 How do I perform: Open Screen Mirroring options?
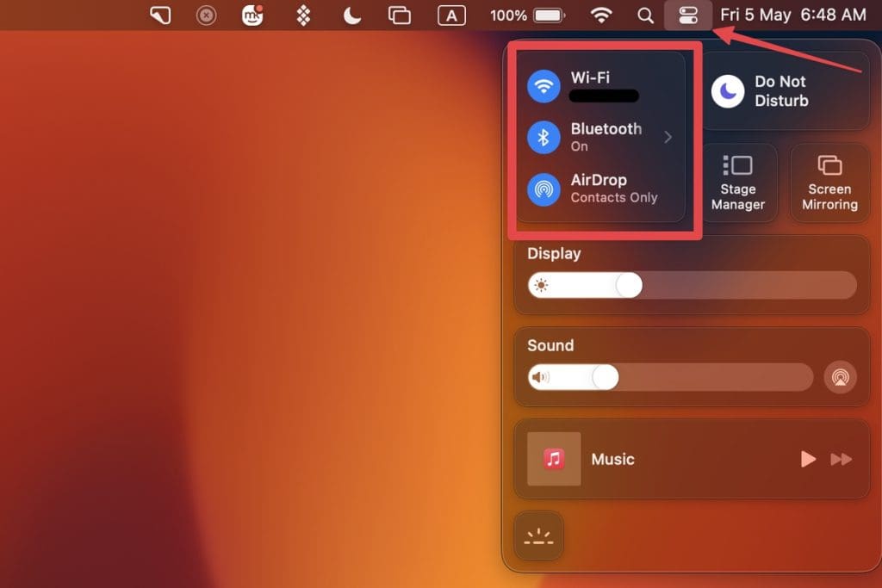click(x=829, y=183)
